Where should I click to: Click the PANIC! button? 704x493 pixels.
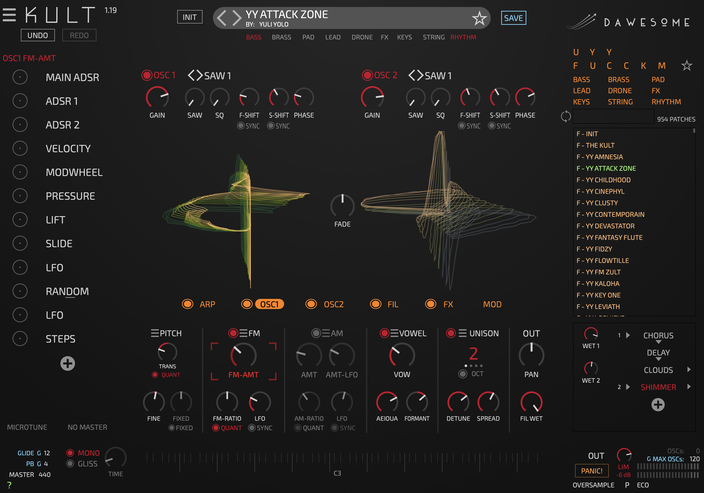(592, 471)
